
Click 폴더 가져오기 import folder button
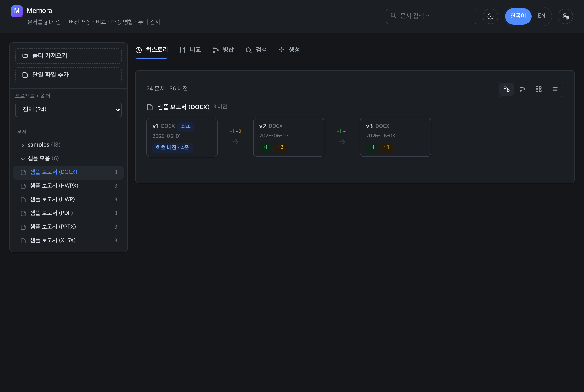click(68, 56)
